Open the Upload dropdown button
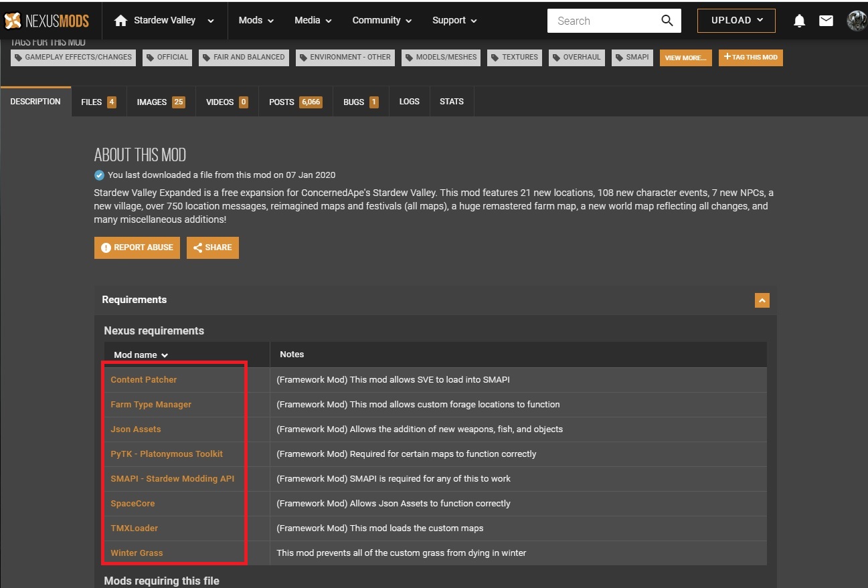The width and height of the screenshot is (868, 588). 736,21
